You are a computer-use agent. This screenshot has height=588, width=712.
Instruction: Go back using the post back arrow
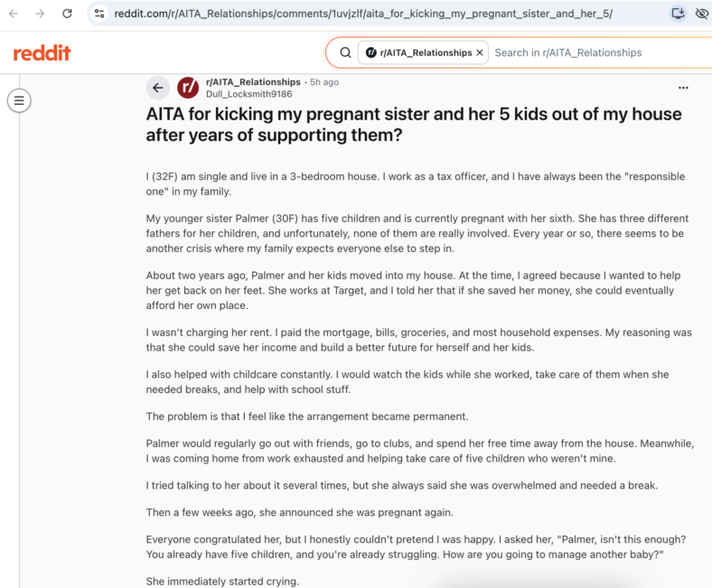tap(157, 88)
